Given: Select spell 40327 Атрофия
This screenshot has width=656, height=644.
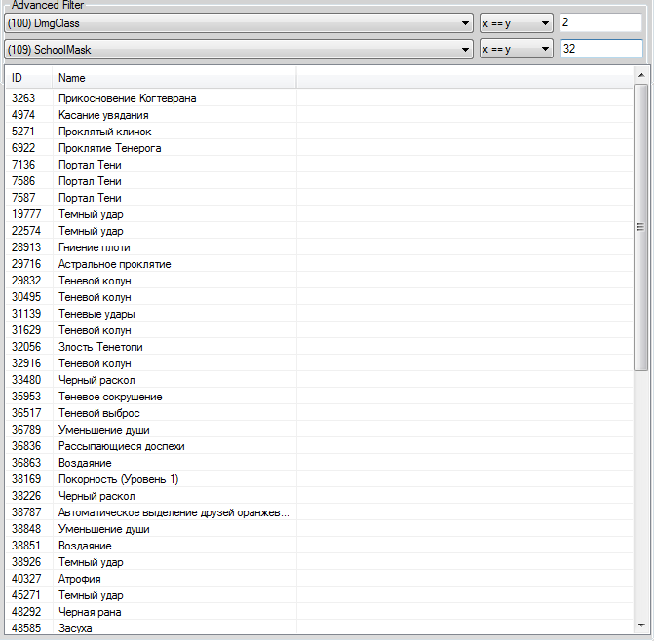Looking at the screenshot, I should (x=80, y=579).
